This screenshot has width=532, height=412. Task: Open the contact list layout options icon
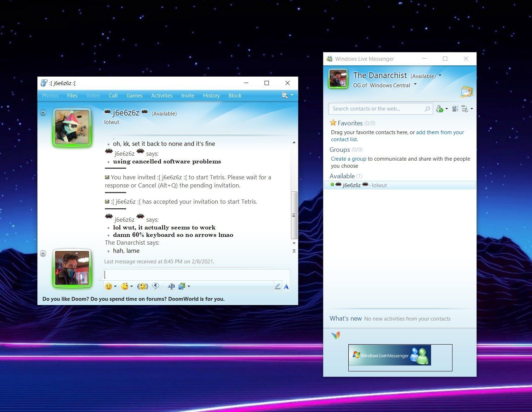[455, 109]
